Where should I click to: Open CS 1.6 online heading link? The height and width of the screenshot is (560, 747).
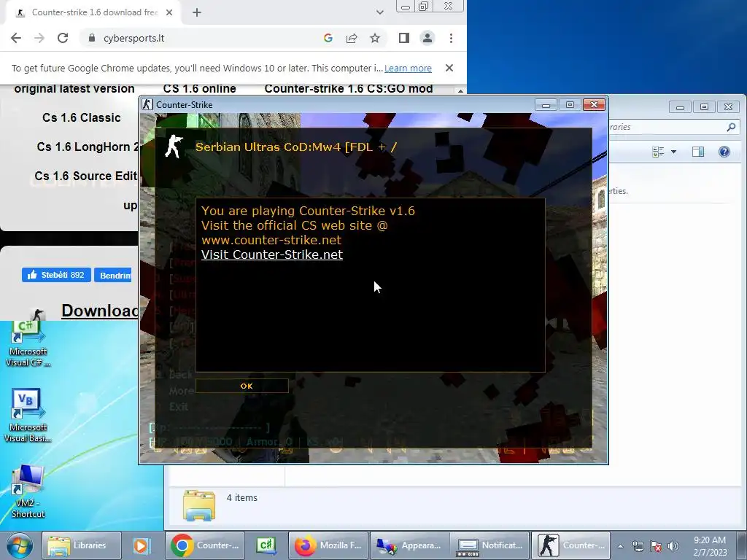[x=200, y=88]
